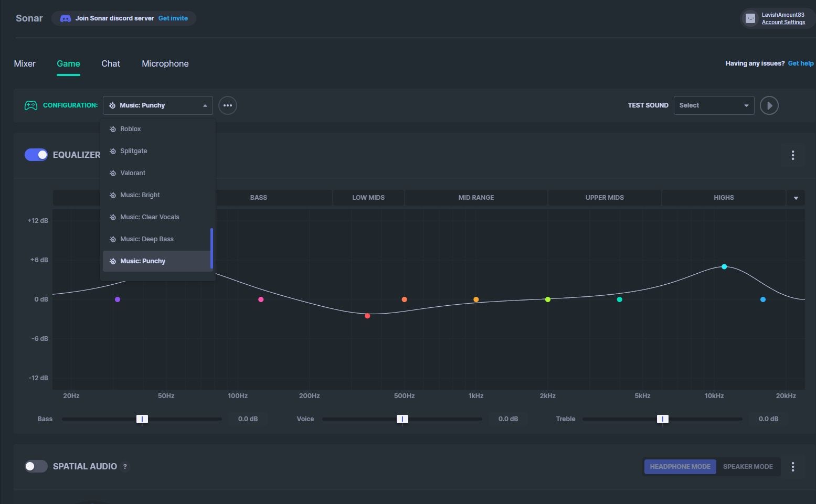The height and width of the screenshot is (504, 816).
Task: Select Music: Punchy in the preset list
Action: (x=157, y=261)
